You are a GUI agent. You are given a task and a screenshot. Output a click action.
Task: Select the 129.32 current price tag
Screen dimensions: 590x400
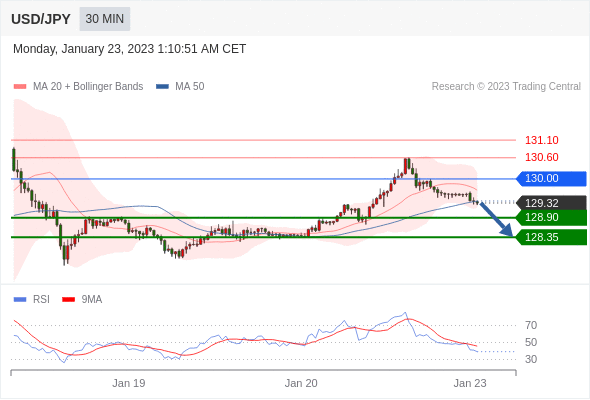click(x=551, y=203)
